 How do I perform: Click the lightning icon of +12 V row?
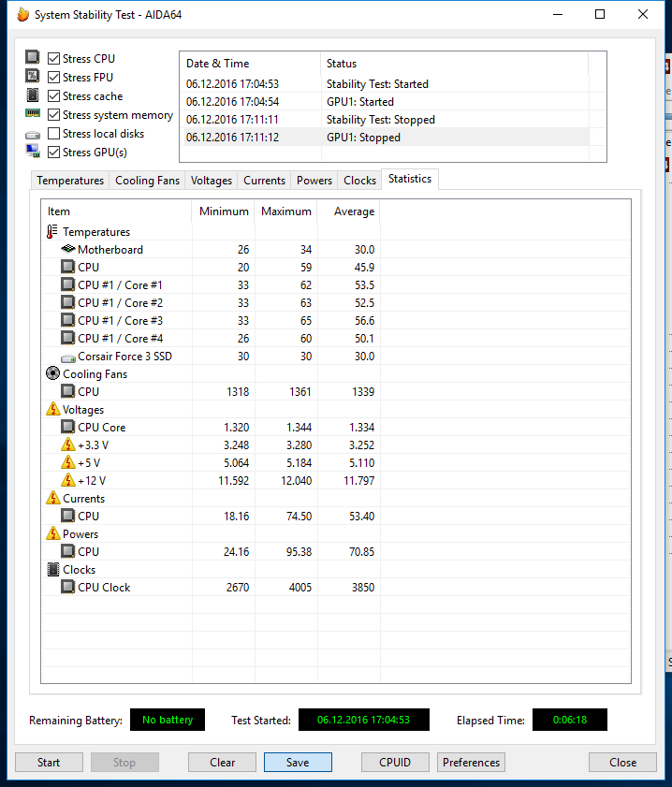click(68, 480)
